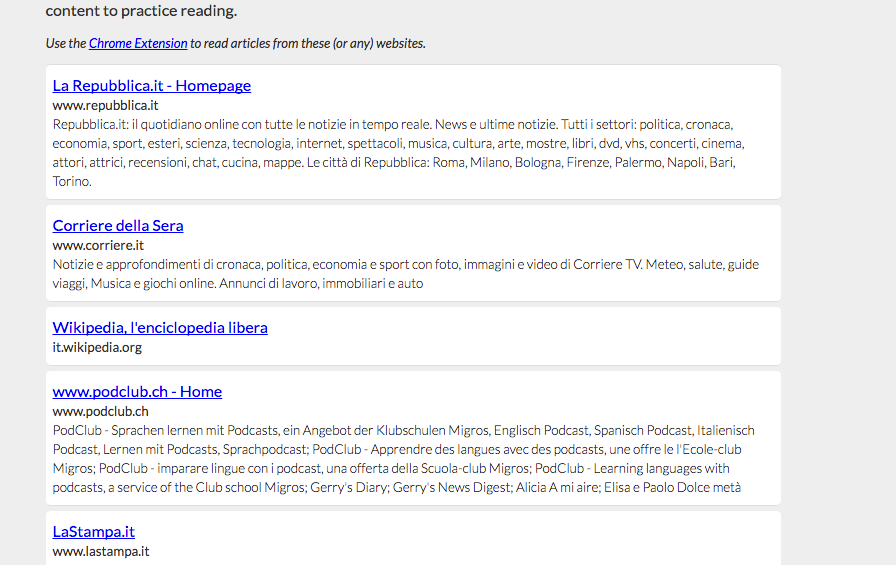The width and height of the screenshot is (896, 565).
Task: Click the www.lastampa.it URL text
Action: click(100, 551)
